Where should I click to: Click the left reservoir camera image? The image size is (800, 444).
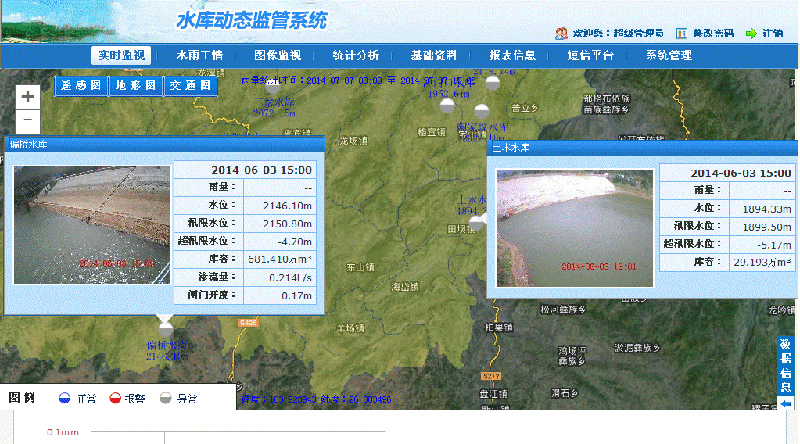coord(92,224)
